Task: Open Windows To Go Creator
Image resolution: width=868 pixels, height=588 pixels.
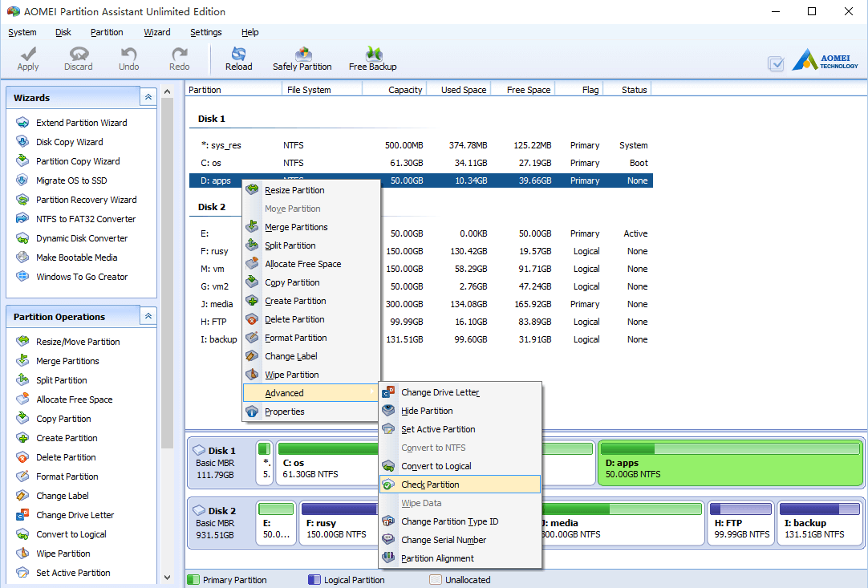Action: click(x=81, y=277)
